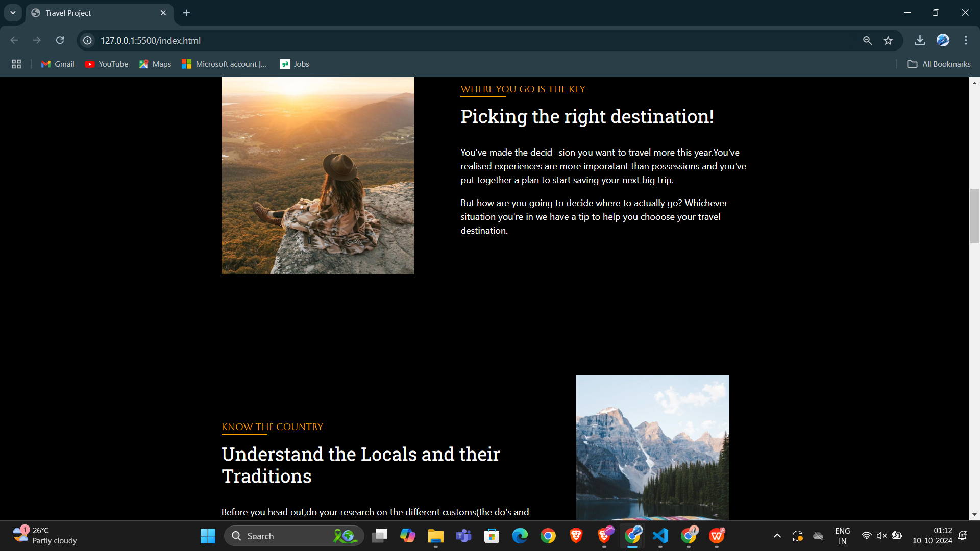Screen dimensions: 980x551
Task: Click the address bar URL field
Action: coord(475,40)
